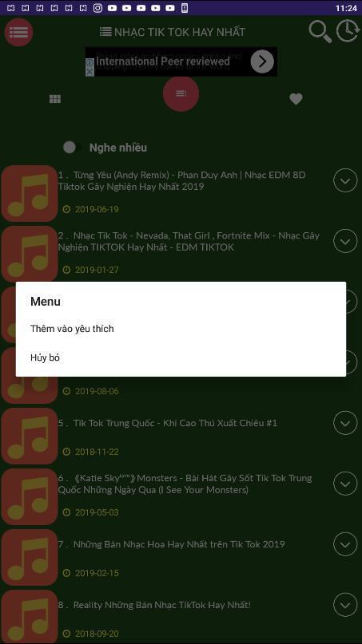Switch to grid view icon
Image resolution: width=362 pixels, height=644 pixels.
55,99
